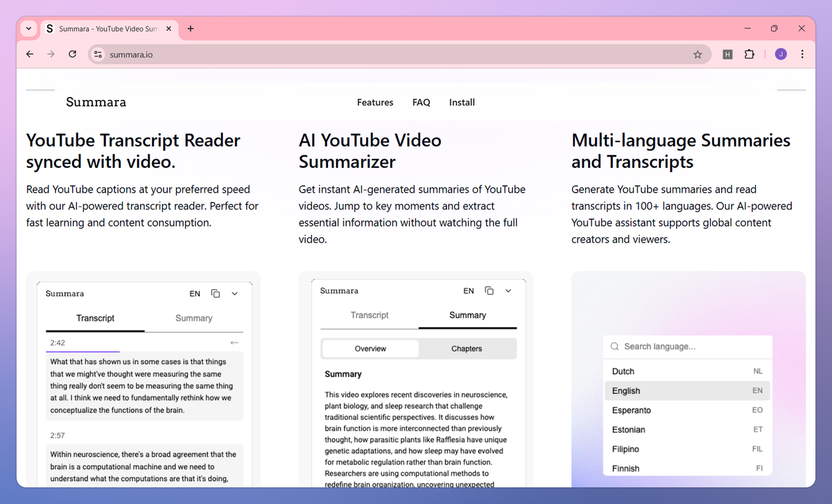The width and height of the screenshot is (832, 504).
Task: Bookmark this page with the star icon
Action: (x=697, y=54)
